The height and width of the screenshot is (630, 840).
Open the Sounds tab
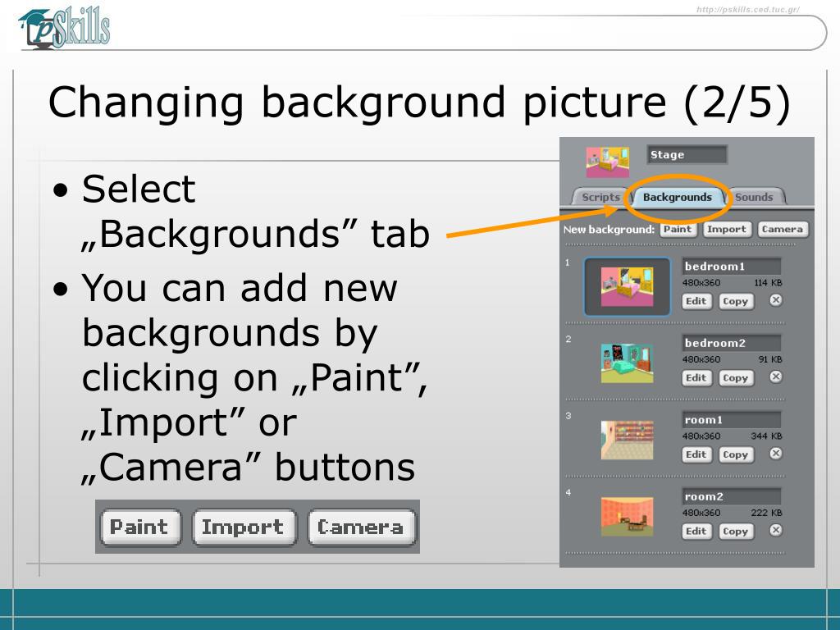pyautogui.click(x=755, y=197)
